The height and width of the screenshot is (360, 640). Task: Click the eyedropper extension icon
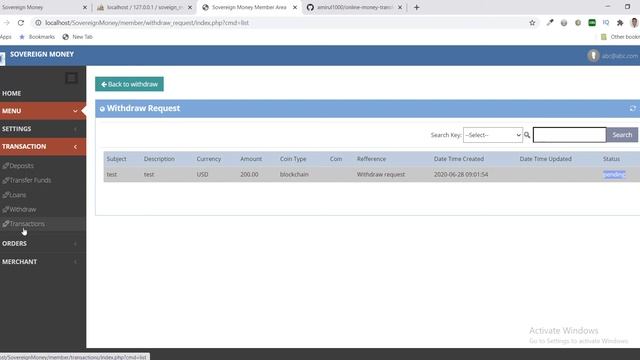click(x=550, y=23)
